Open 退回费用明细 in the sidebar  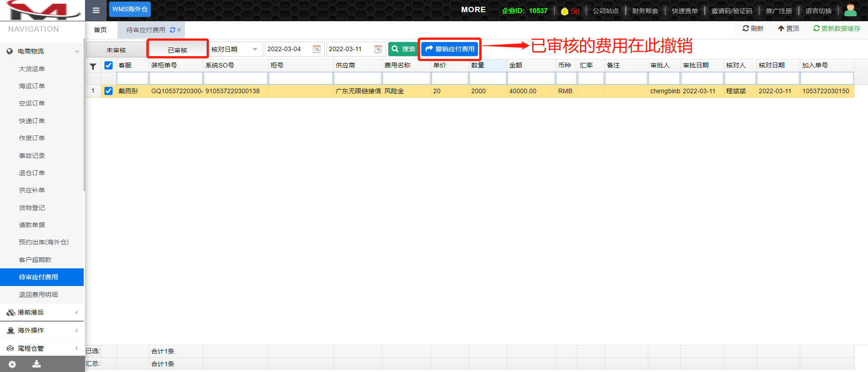(x=38, y=295)
